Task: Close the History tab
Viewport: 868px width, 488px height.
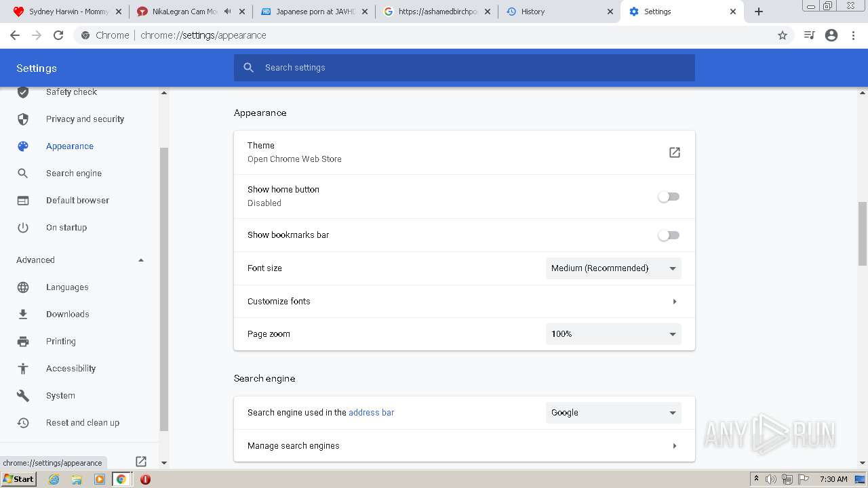Action: [x=610, y=12]
